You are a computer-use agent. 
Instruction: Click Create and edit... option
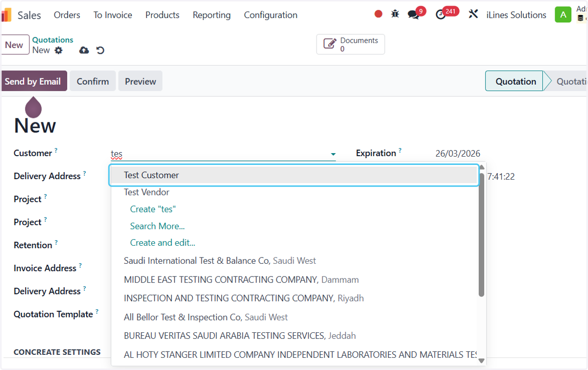click(x=163, y=243)
